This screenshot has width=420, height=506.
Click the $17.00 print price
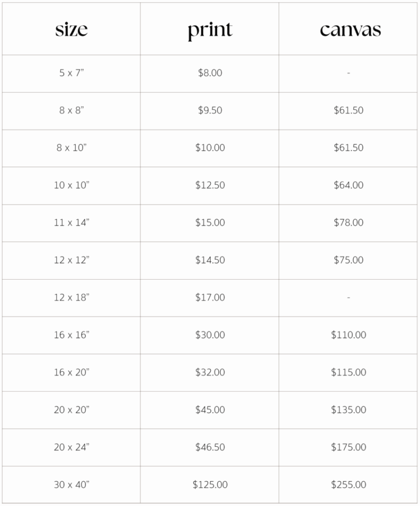click(x=210, y=297)
